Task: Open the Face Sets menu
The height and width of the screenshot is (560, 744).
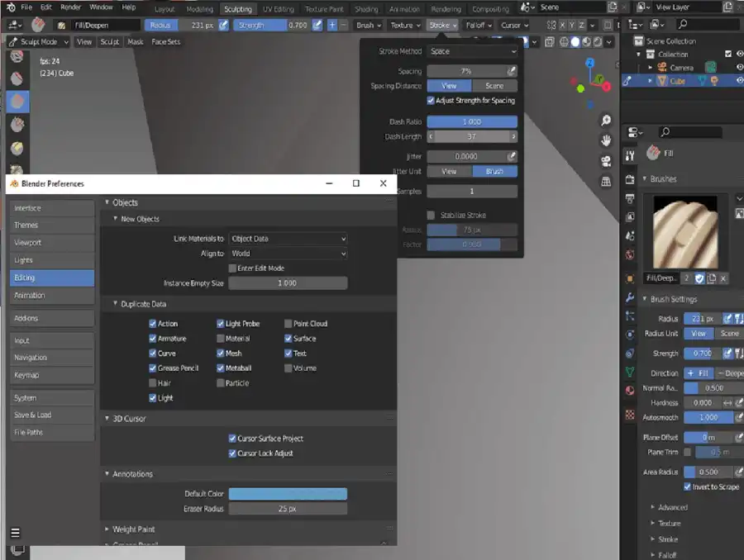Action: tap(165, 41)
